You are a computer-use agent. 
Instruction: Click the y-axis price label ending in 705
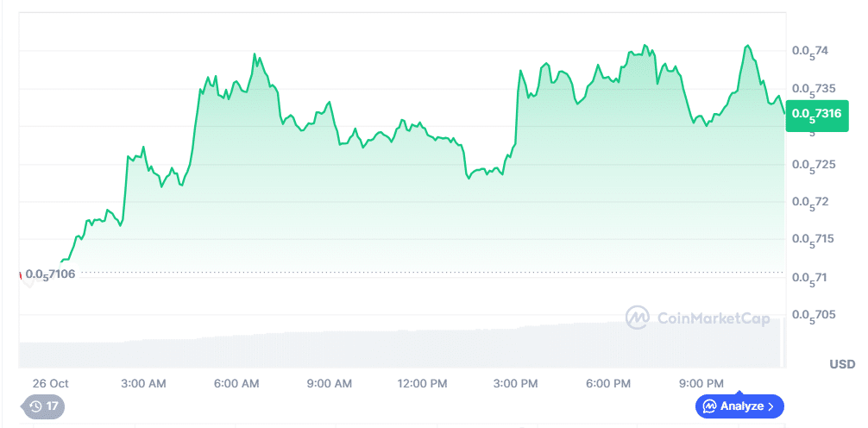coord(813,315)
